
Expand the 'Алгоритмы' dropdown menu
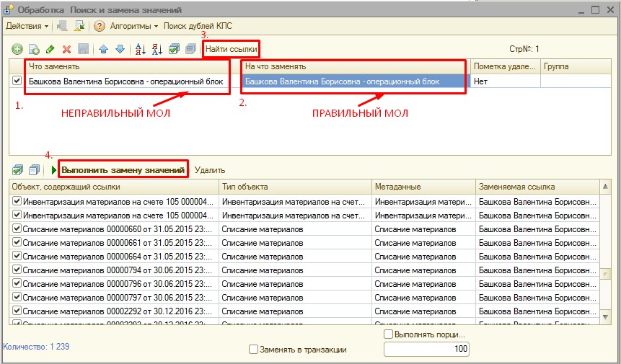[133, 26]
